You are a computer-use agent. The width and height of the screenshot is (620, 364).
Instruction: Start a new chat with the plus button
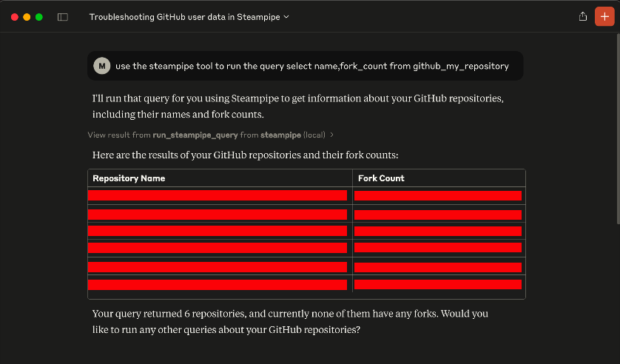[604, 16]
